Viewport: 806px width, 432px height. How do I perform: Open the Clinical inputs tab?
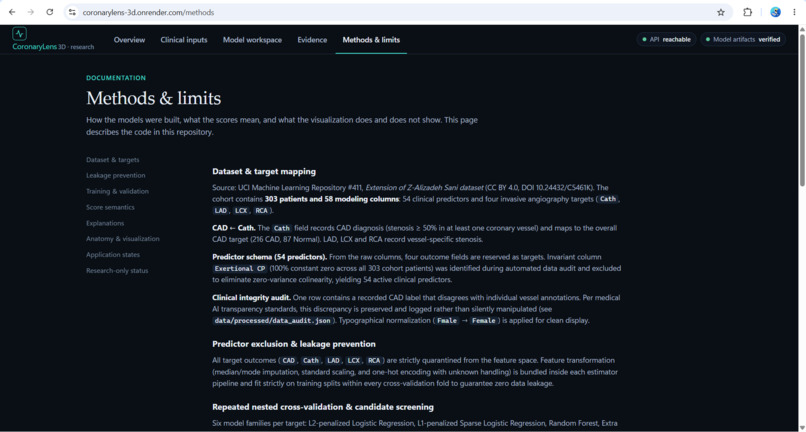click(184, 40)
